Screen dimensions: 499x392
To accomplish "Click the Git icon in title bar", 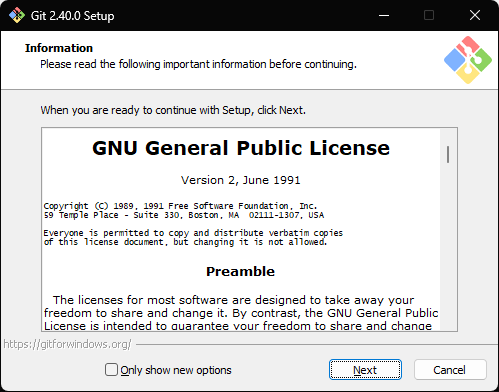I will point(17,15).
